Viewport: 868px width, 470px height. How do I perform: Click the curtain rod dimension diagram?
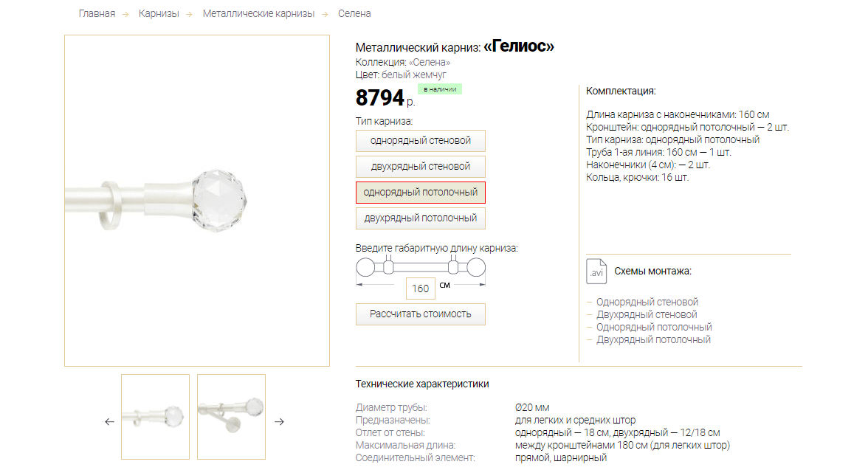[x=421, y=267]
